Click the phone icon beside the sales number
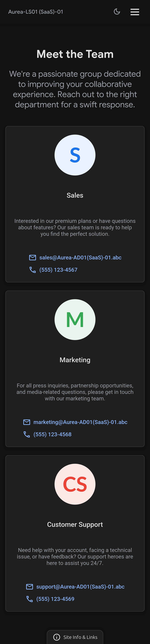This screenshot has height=644, width=150. (x=32, y=270)
